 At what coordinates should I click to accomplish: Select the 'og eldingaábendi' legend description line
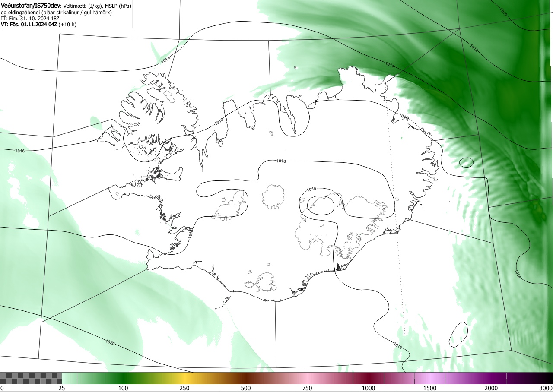[56, 13]
